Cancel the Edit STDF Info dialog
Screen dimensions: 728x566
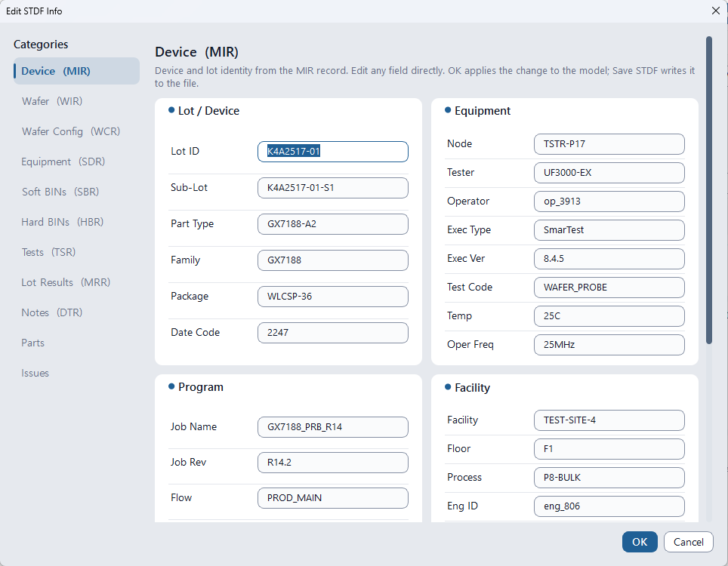[x=689, y=542]
